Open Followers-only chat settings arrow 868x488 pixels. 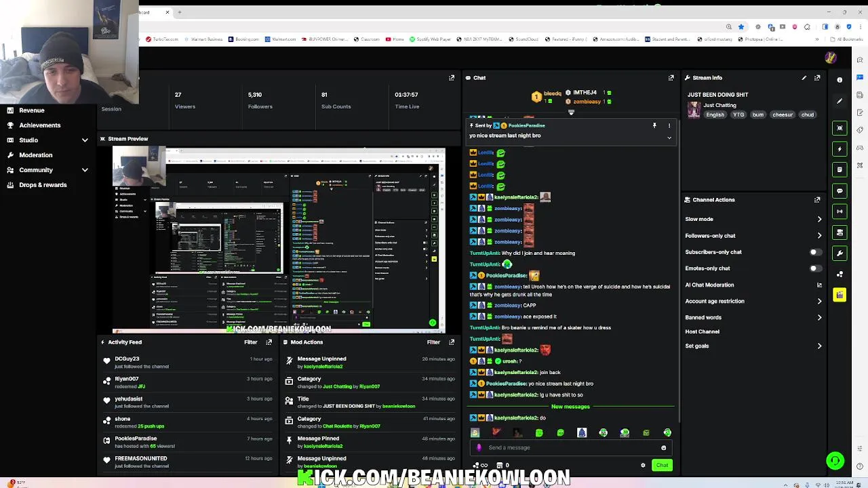pyautogui.click(x=819, y=236)
